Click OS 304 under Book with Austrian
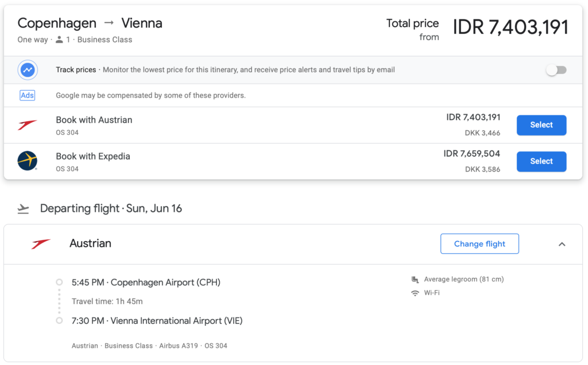588x365 pixels. (x=67, y=133)
